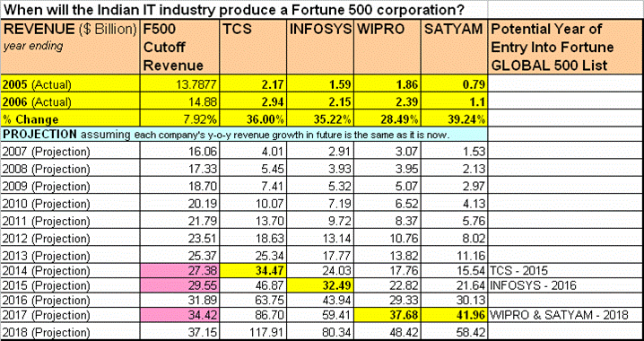Click the WIPRO & SATYAM - 2018 cell
This screenshot has height=341, width=644.
click(x=566, y=315)
